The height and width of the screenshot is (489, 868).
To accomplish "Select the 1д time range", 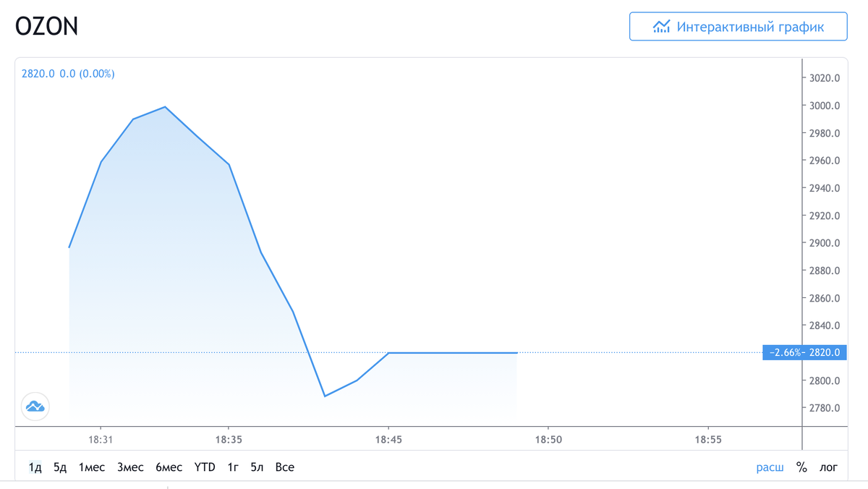I will pyautogui.click(x=35, y=467).
